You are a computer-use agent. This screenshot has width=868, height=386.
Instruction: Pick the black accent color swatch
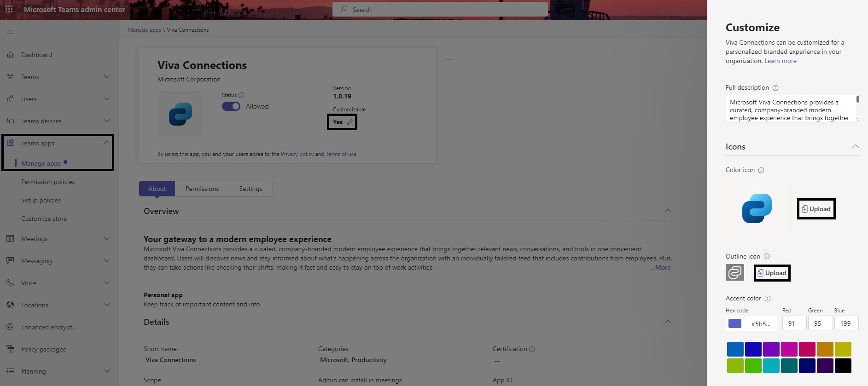(843, 366)
